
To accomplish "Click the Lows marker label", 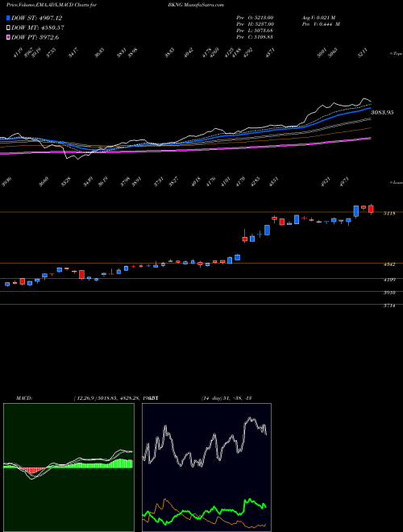I will 396,182.
